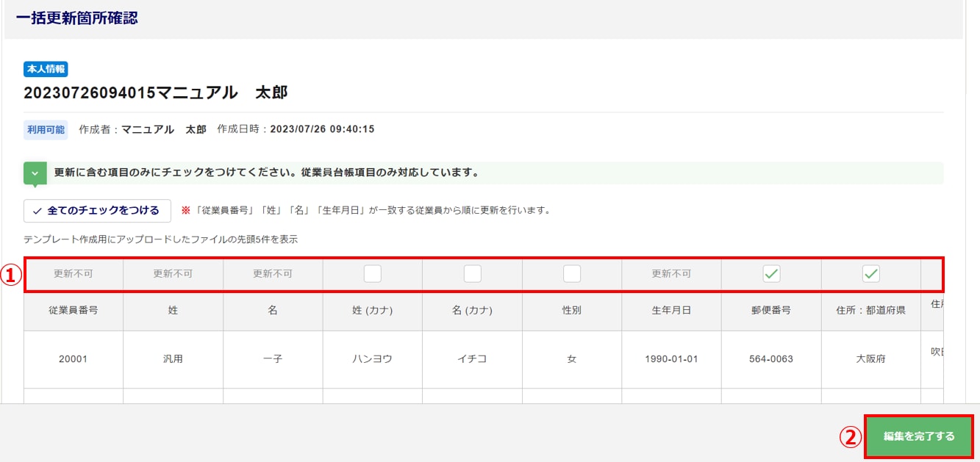Click the 編集を完了する button
The image size is (980, 462).
tap(919, 436)
